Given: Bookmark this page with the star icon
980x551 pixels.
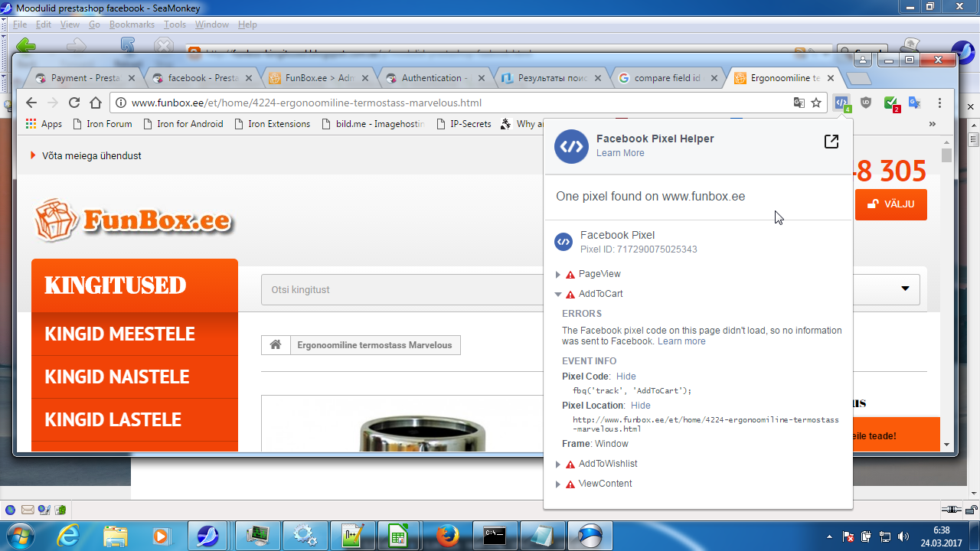Looking at the screenshot, I should (x=816, y=103).
